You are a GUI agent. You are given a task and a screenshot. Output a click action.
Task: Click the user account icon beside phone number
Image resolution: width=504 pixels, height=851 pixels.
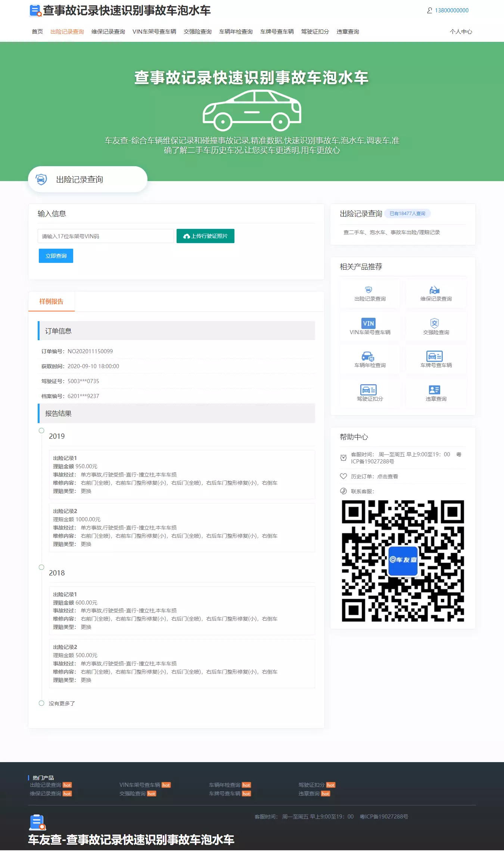(x=430, y=10)
